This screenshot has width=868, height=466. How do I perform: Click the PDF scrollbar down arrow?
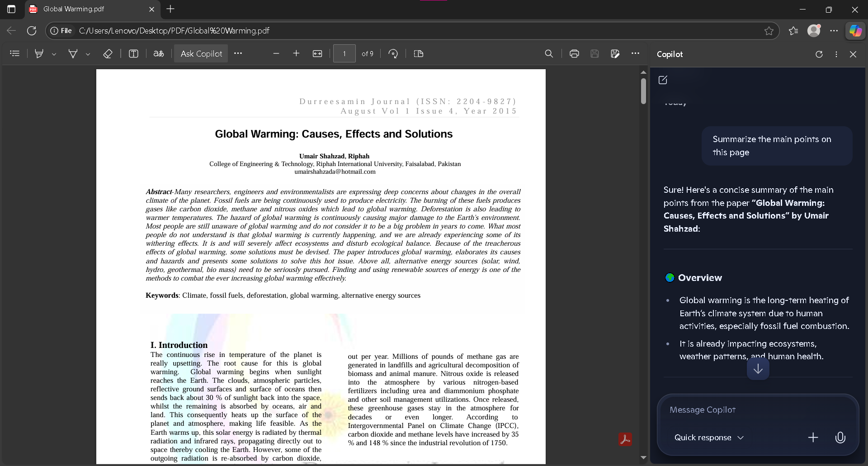pos(643,457)
